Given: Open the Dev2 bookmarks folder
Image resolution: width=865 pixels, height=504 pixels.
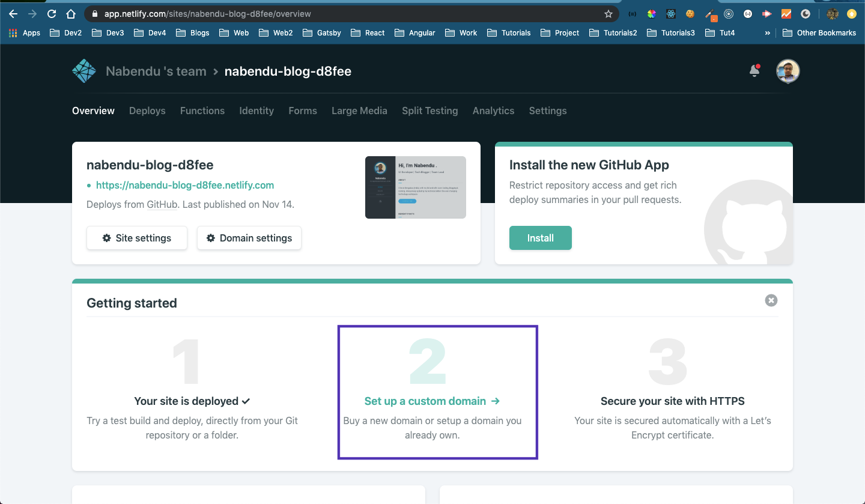Looking at the screenshot, I should point(66,33).
